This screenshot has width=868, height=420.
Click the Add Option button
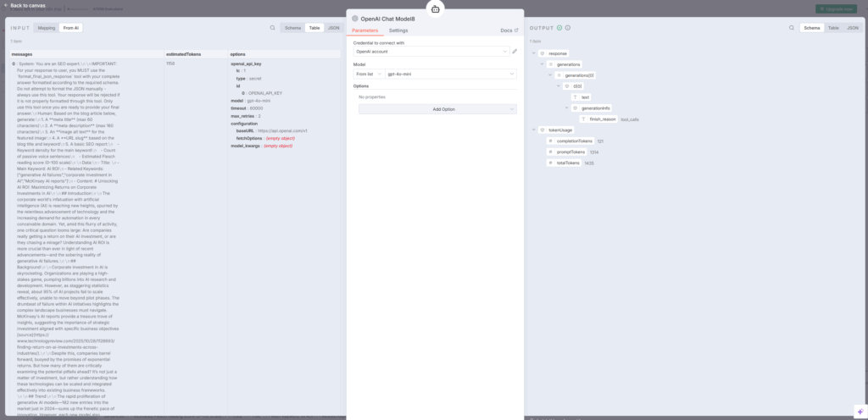coord(437,109)
